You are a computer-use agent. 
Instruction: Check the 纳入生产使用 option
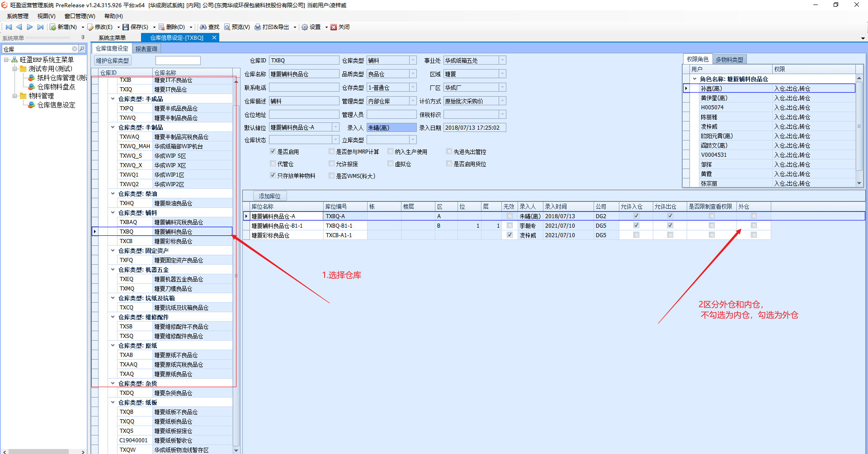pos(390,151)
